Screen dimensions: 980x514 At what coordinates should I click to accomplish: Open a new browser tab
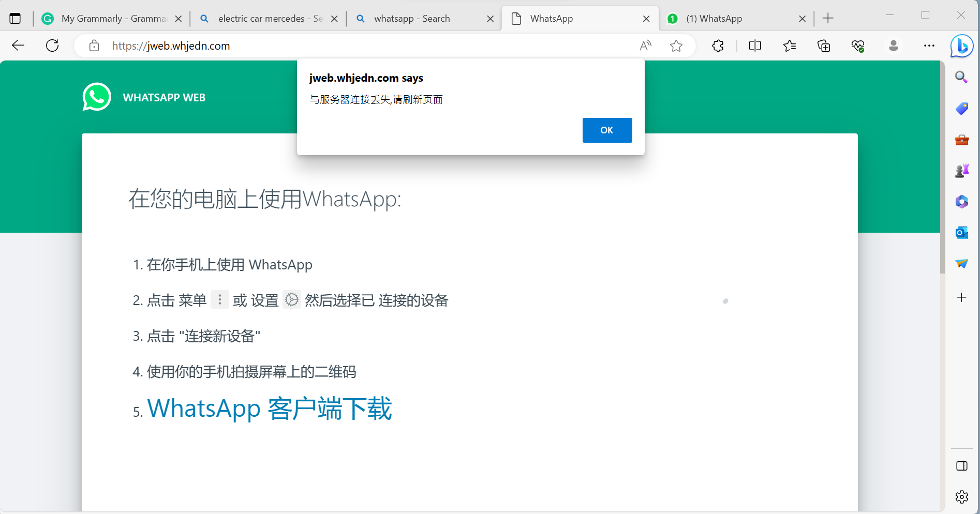click(828, 19)
